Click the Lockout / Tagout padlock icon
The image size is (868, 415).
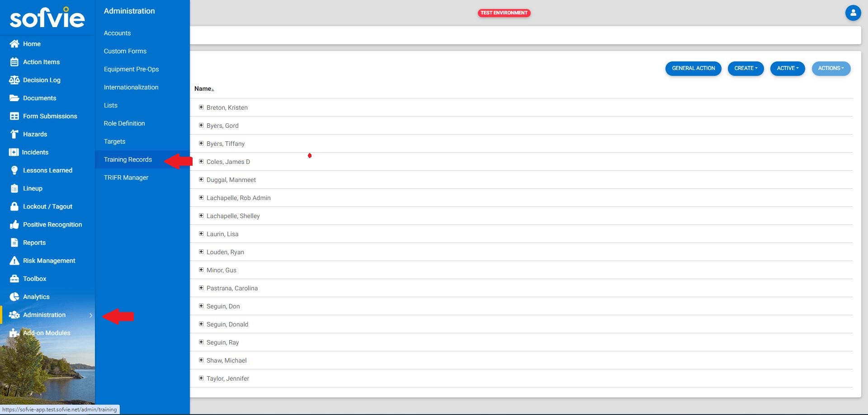[x=14, y=206]
